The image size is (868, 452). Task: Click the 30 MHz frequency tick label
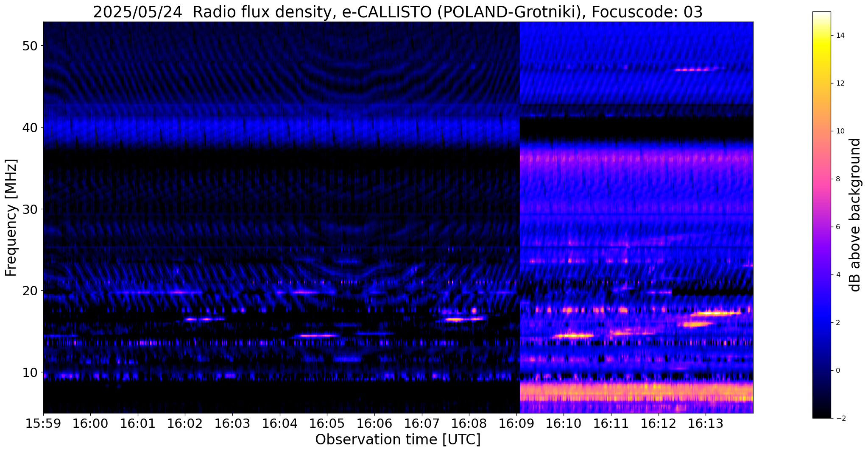(30, 209)
